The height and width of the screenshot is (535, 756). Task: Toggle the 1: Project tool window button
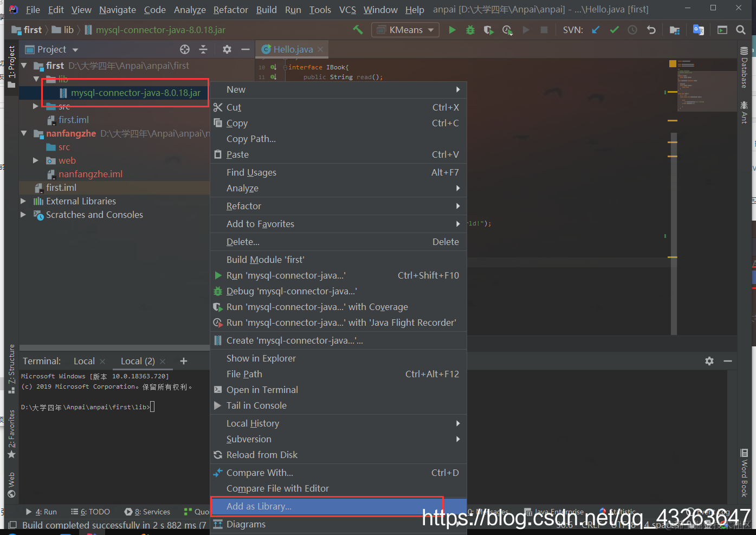click(x=11, y=67)
